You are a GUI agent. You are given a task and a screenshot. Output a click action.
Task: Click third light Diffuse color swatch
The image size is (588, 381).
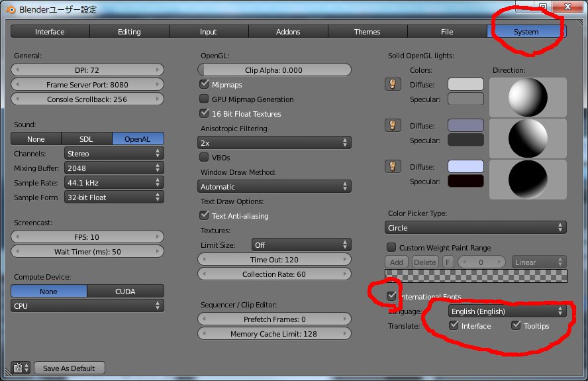click(465, 166)
